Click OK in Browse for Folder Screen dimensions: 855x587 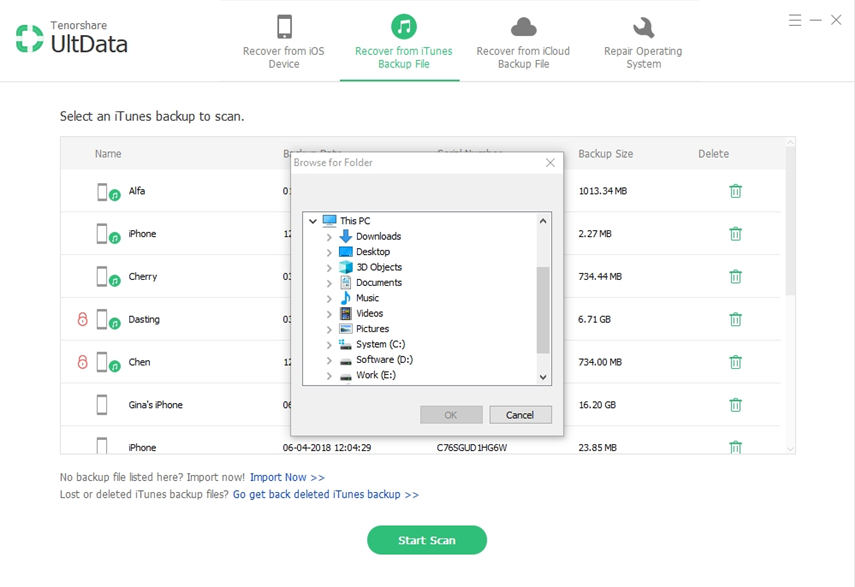coord(451,415)
